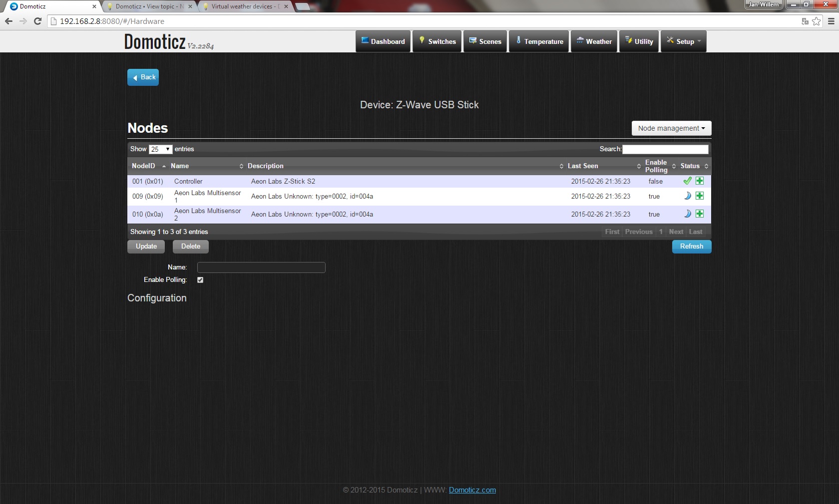The height and width of the screenshot is (504, 839).
Task: Navigate to the Temperature page
Action: pos(539,41)
